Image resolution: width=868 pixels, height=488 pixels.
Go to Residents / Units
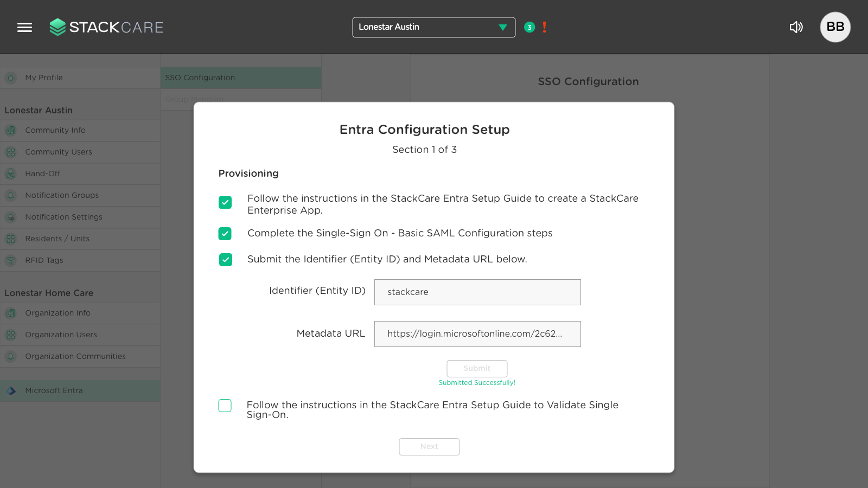coord(80,239)
